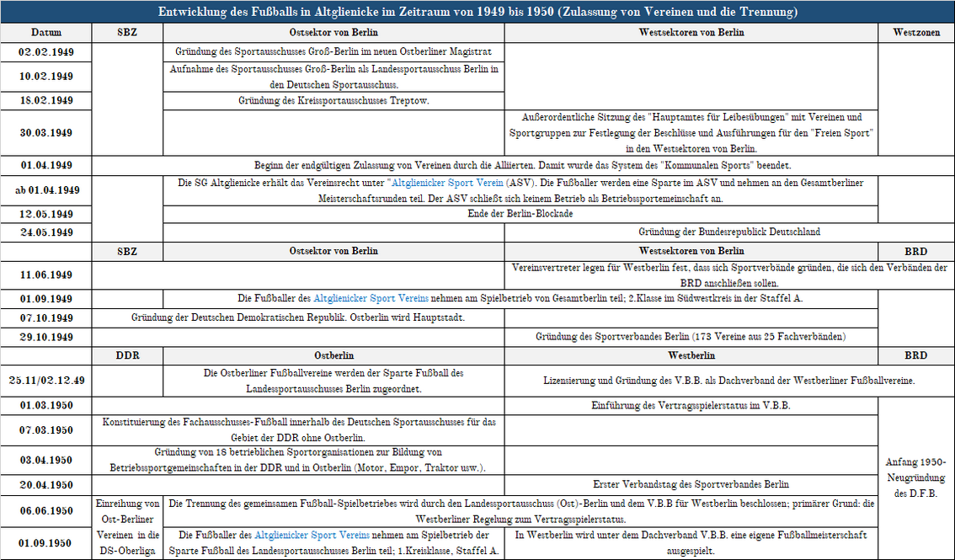Screen dimensions: 955x560
Task: Click 'Konstituierung des Fachausschusses-Fußball' cell
Action: [x=298, y=430]
